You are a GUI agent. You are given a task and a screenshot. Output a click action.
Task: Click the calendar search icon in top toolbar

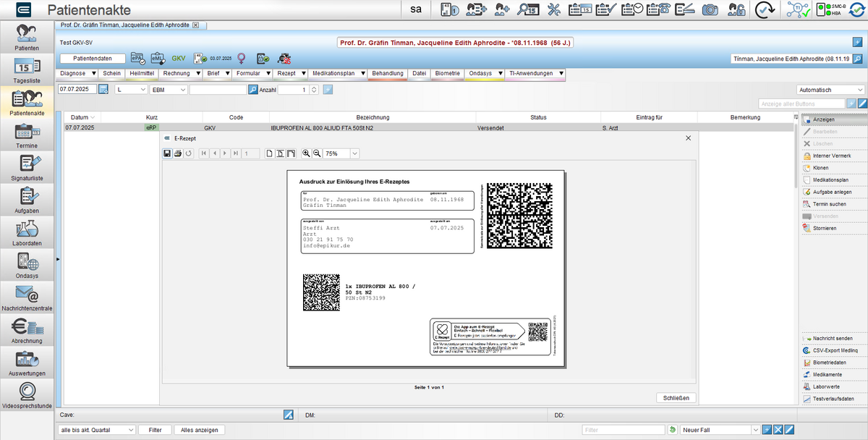(x=529, y=9)
